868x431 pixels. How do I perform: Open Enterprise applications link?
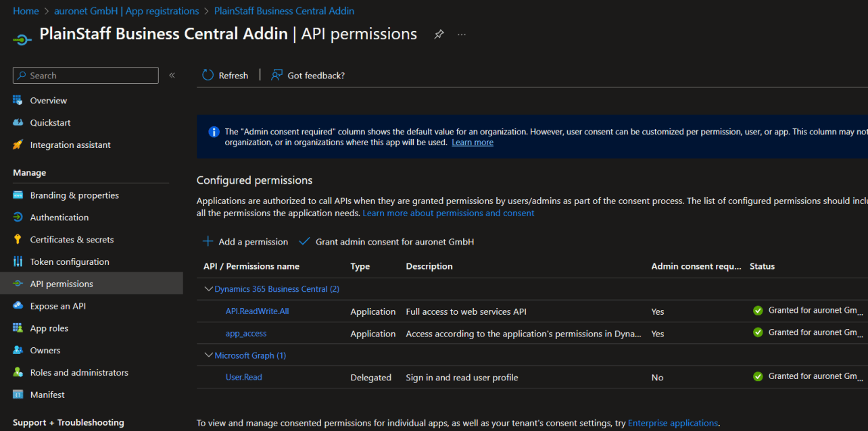tap(673, 423)
